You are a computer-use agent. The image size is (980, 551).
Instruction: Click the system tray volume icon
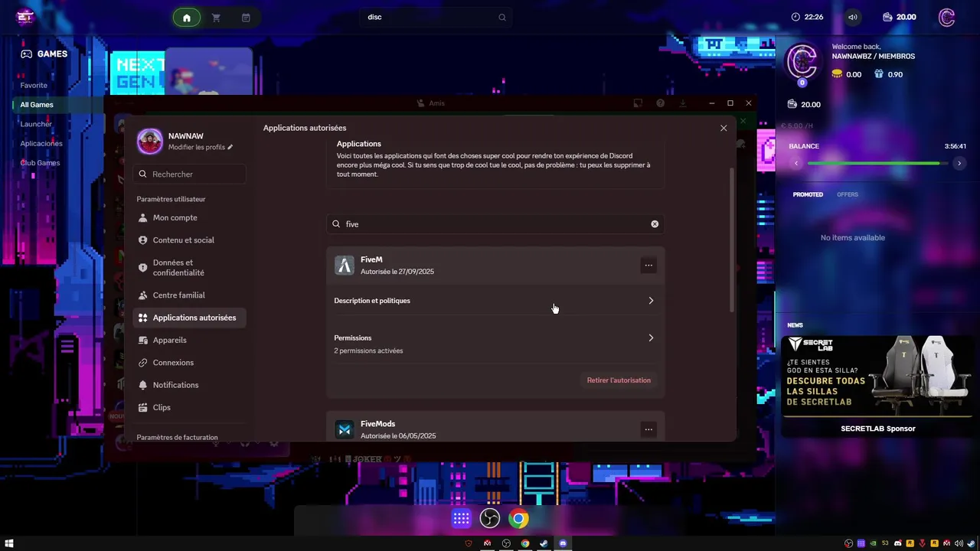(959, 543)
